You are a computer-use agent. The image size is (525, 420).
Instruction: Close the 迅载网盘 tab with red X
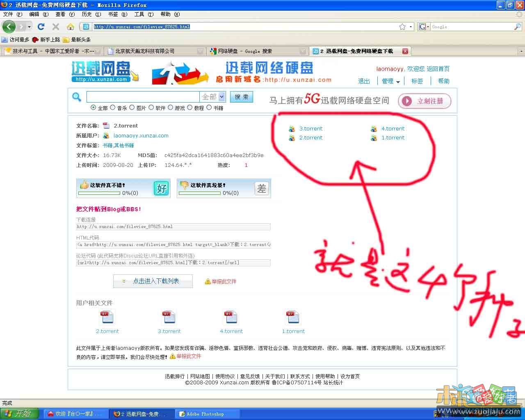[x=405, y=51]
